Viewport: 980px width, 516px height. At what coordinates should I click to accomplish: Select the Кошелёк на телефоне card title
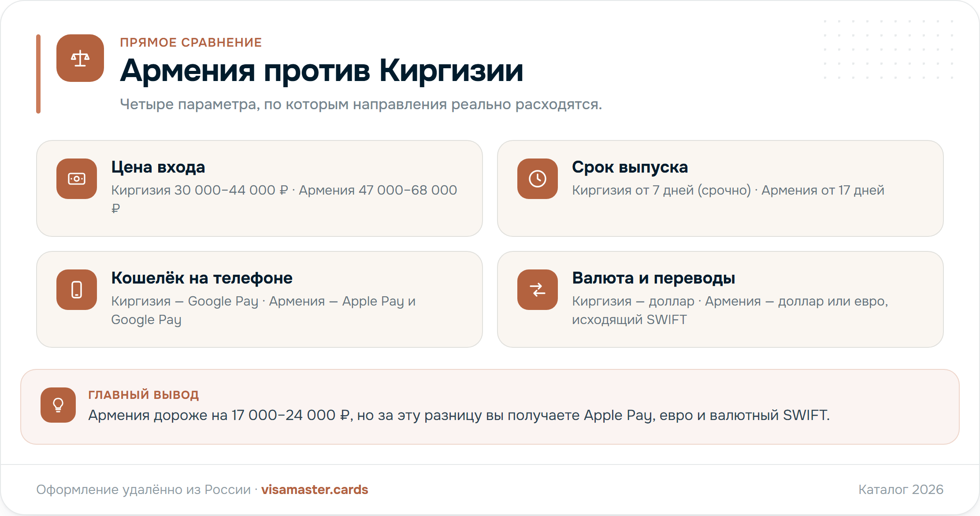point(202,278)
